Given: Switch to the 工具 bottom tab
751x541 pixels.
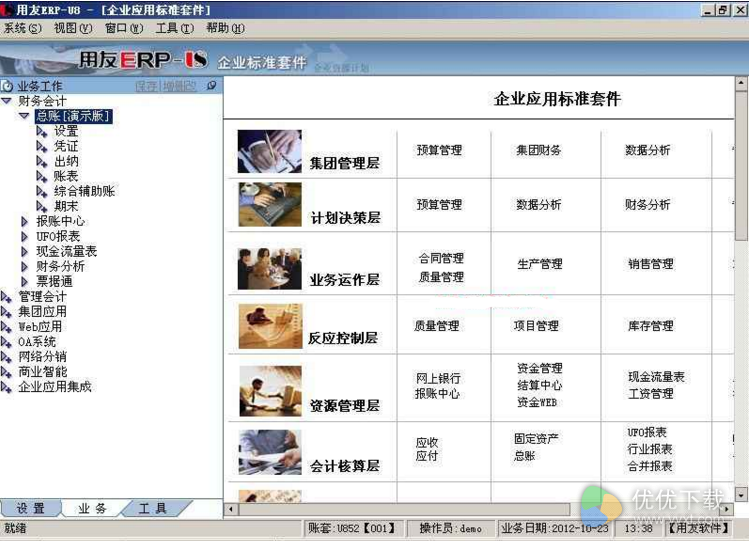Looking at the screenshot, I should click(153, 508).
